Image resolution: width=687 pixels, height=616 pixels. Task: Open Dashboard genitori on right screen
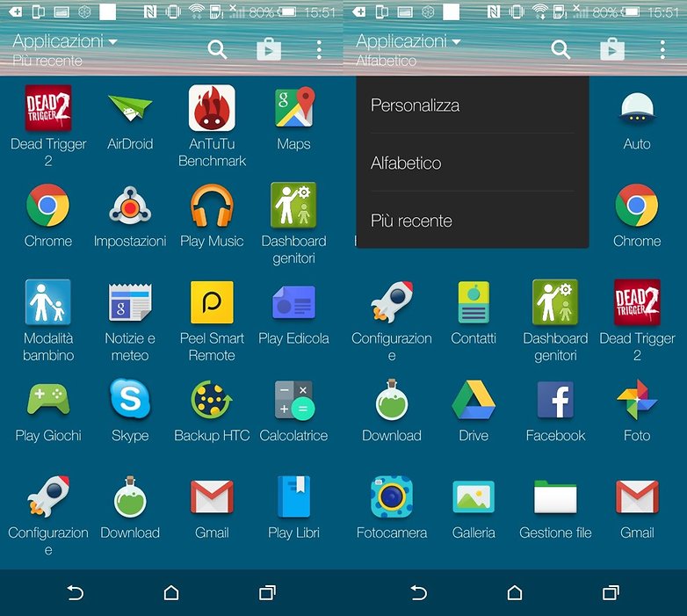(x=555, y=302)
